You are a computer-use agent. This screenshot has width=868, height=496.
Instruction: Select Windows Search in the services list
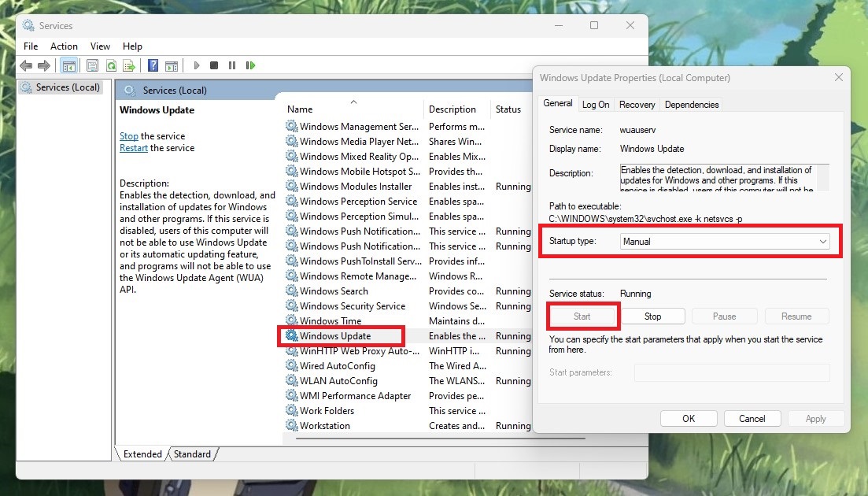334,291
